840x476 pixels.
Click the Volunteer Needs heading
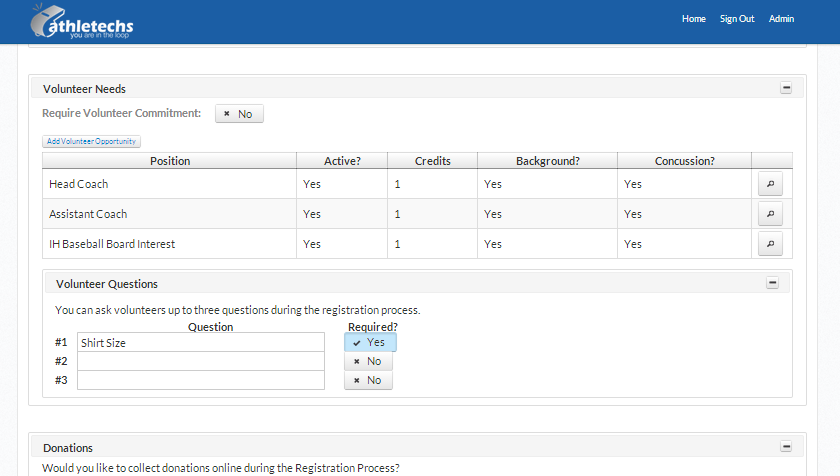[84, 89]
